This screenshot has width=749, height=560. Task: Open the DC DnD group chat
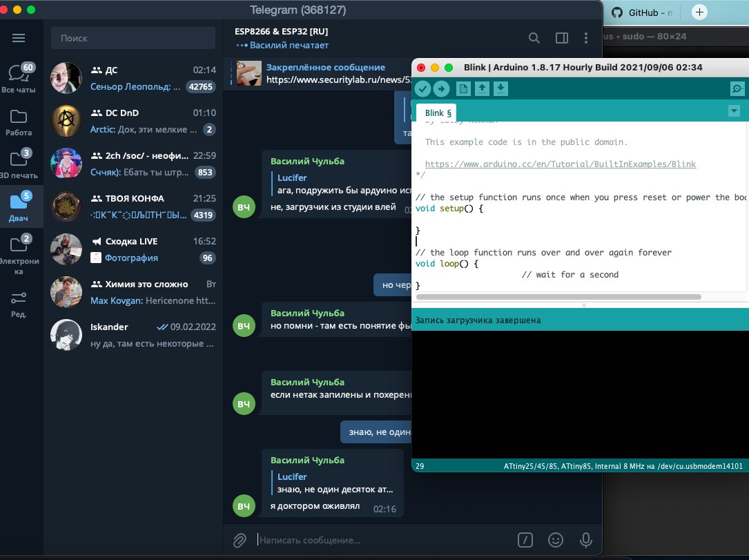pyautogui.click(x=133, y=121)
